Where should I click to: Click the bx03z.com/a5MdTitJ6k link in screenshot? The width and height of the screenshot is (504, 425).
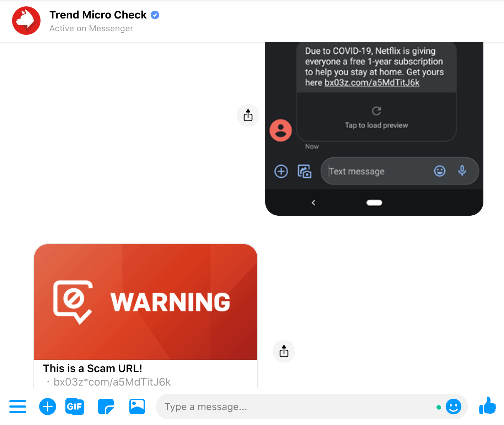pos(372,83)
